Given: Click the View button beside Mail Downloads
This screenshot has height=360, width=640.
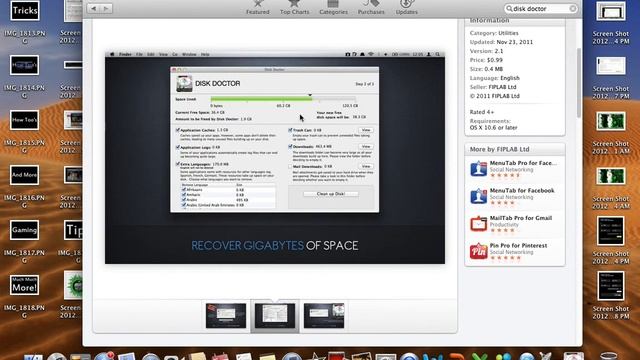Looking at the screenshot, I should 366,167.
